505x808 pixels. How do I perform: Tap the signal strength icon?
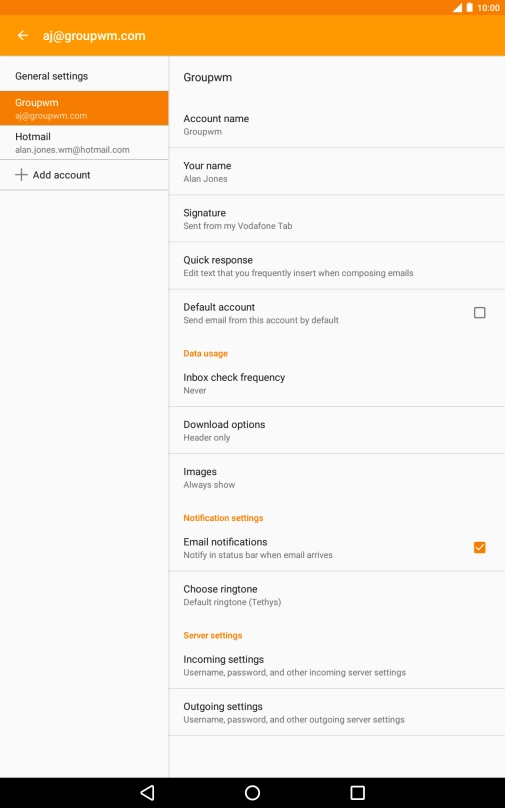coord(458,8)
